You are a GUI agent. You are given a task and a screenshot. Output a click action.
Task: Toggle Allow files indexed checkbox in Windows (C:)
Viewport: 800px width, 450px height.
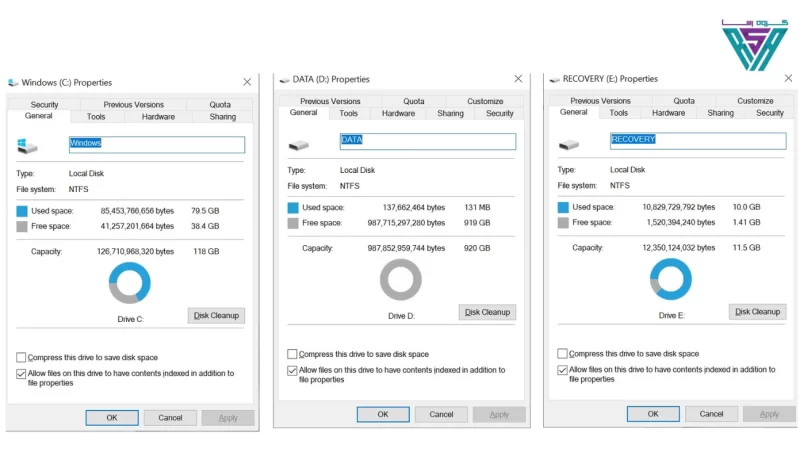(x=21, y=373)
